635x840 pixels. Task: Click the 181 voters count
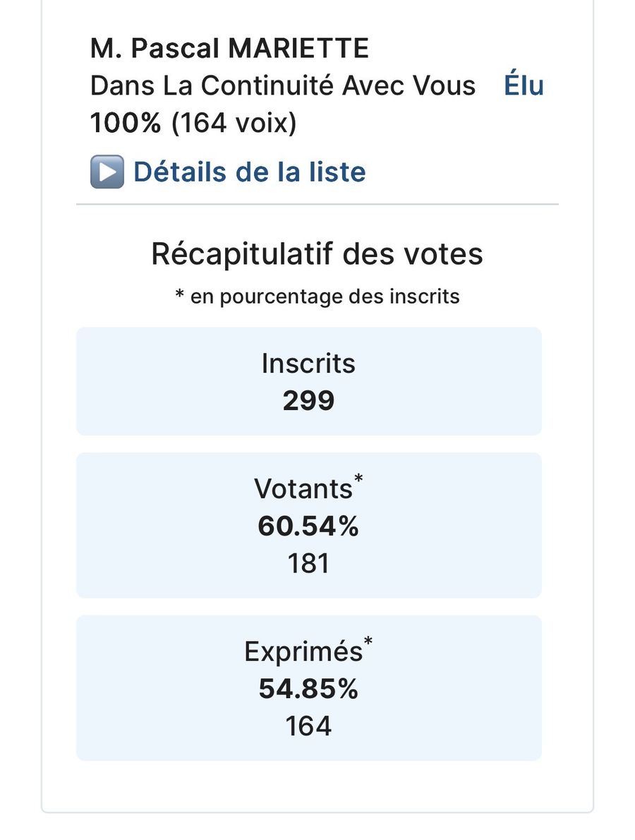coord(308,564)
